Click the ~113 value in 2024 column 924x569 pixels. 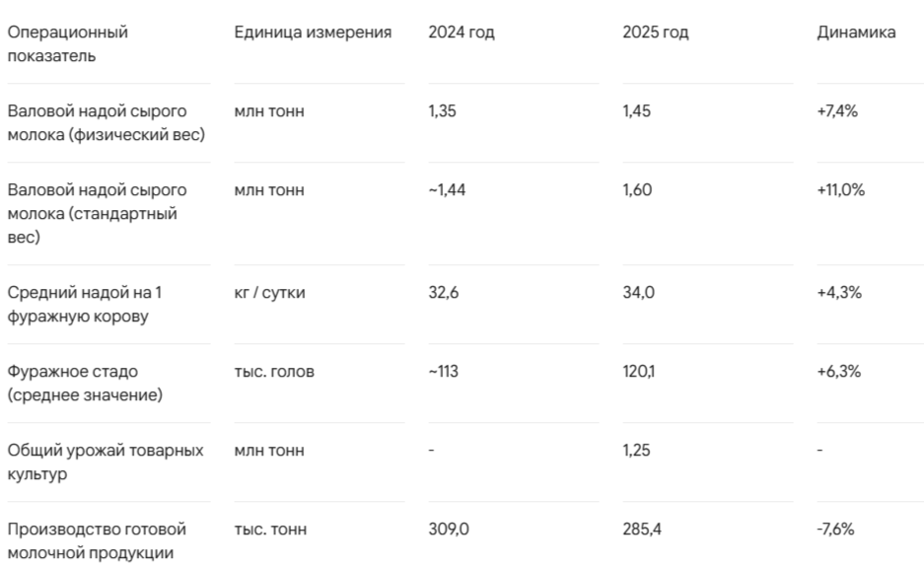[x=443, y=371]
